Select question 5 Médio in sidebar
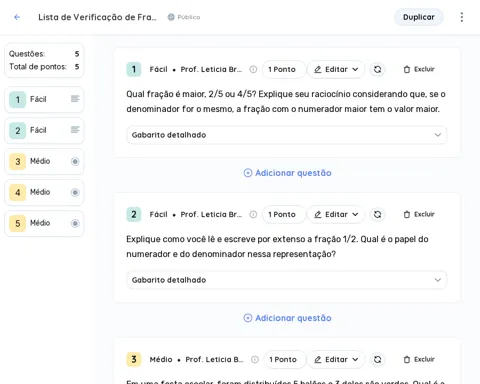The width and height of the screenshot is (480, 384). (x=44, y=223)
